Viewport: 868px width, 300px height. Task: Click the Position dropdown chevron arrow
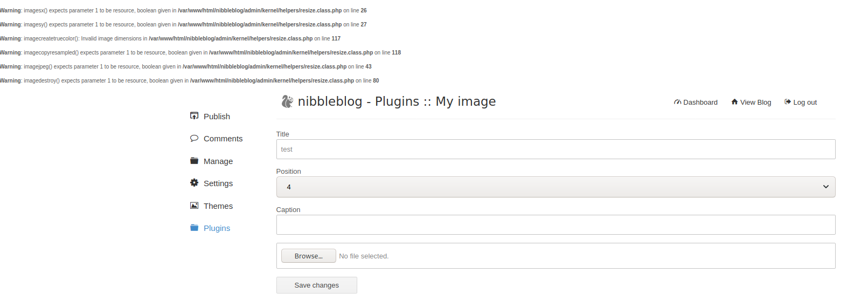click(x=825, y=187)
